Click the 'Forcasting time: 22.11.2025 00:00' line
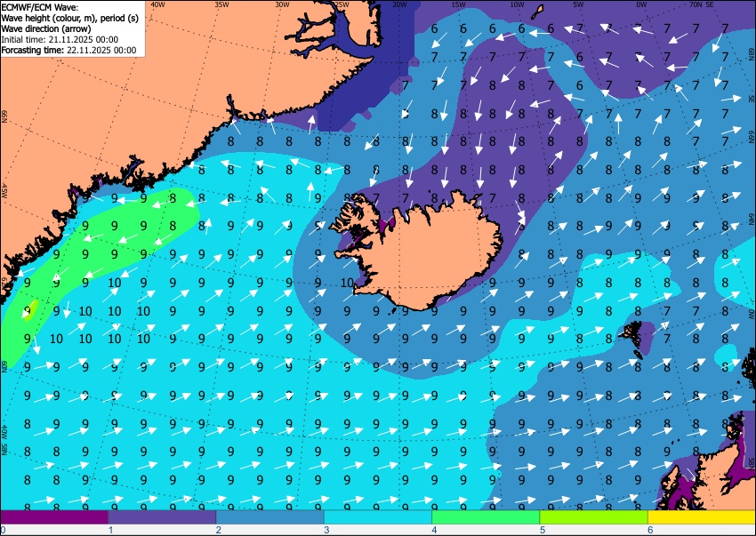 (68, 50)
